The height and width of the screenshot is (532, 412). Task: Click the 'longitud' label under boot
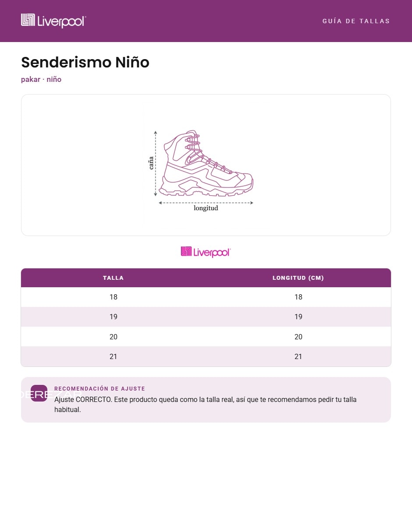pyautogui.click(x=206, y=208)
